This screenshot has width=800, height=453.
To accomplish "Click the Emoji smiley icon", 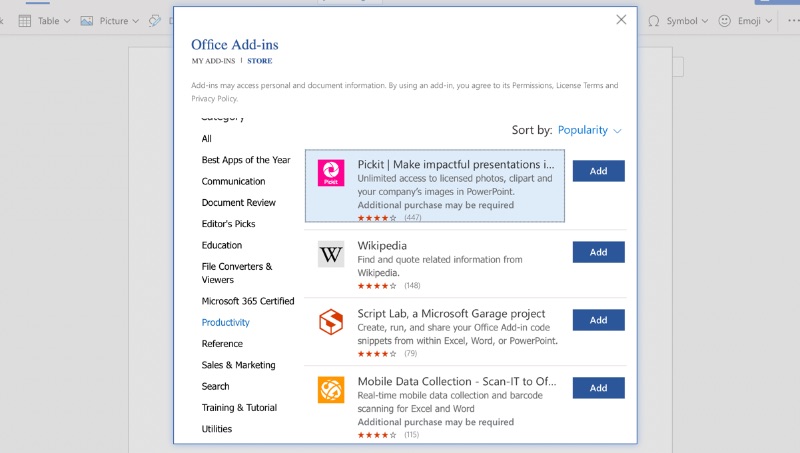I will [x=724, y=21].
